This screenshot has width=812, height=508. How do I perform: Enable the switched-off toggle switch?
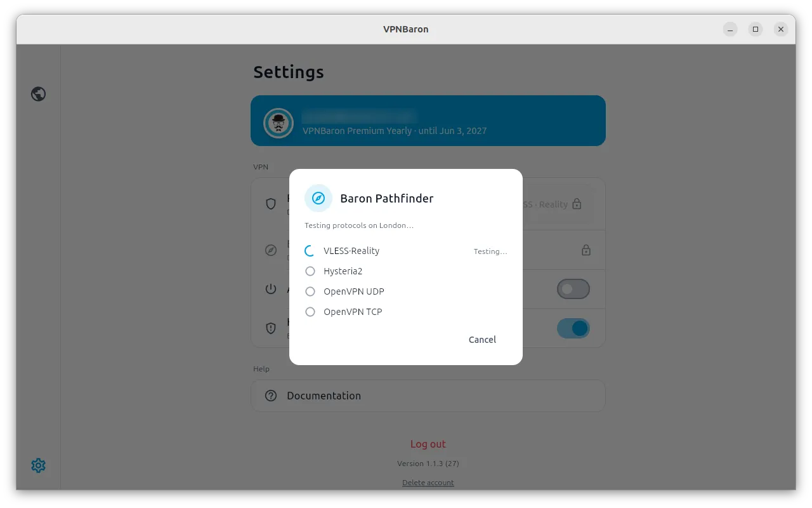coord(573,289)
